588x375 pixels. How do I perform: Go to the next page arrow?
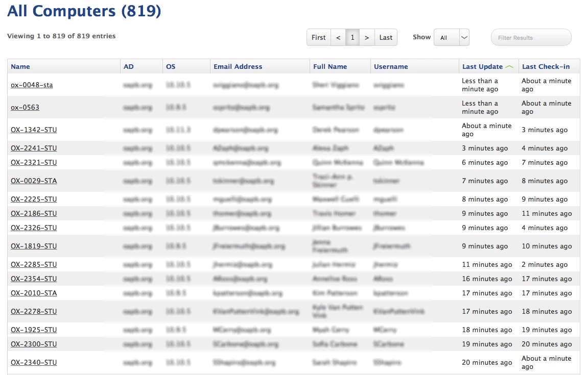tap(367, 37)
